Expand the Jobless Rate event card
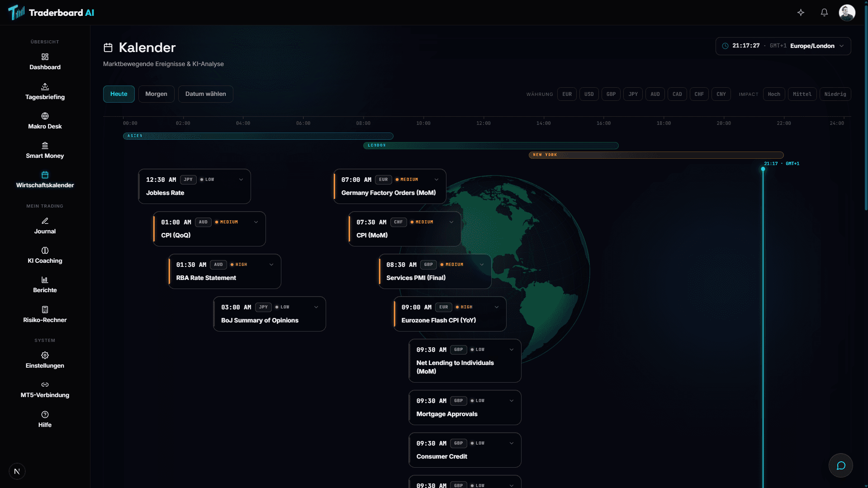This screenshot has height=488, width=868. point(241,180)
